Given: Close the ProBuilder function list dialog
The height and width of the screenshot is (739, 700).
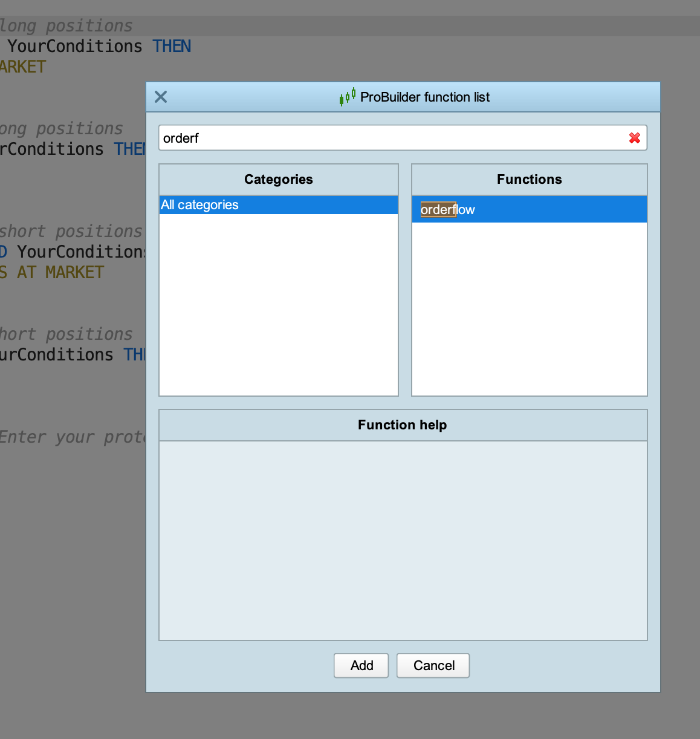Looking at the screenshot, I should (161, 97).
